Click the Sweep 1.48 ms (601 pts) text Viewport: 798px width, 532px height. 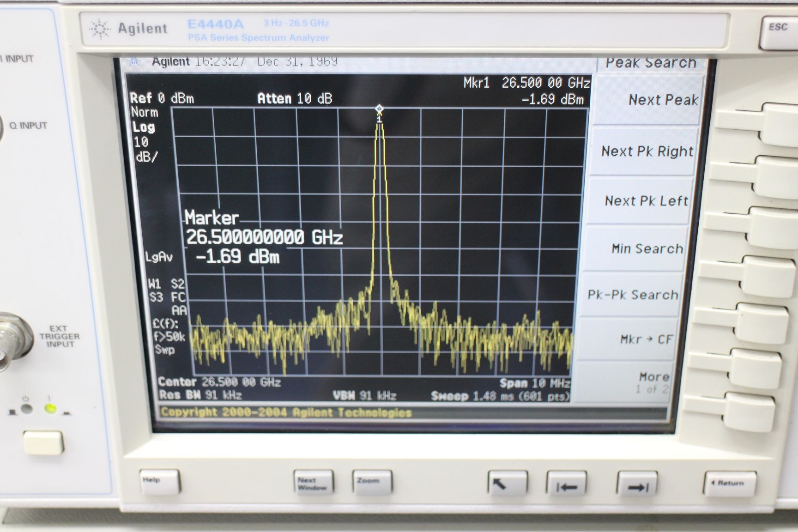pyautogui.click(x=500, y=396)
